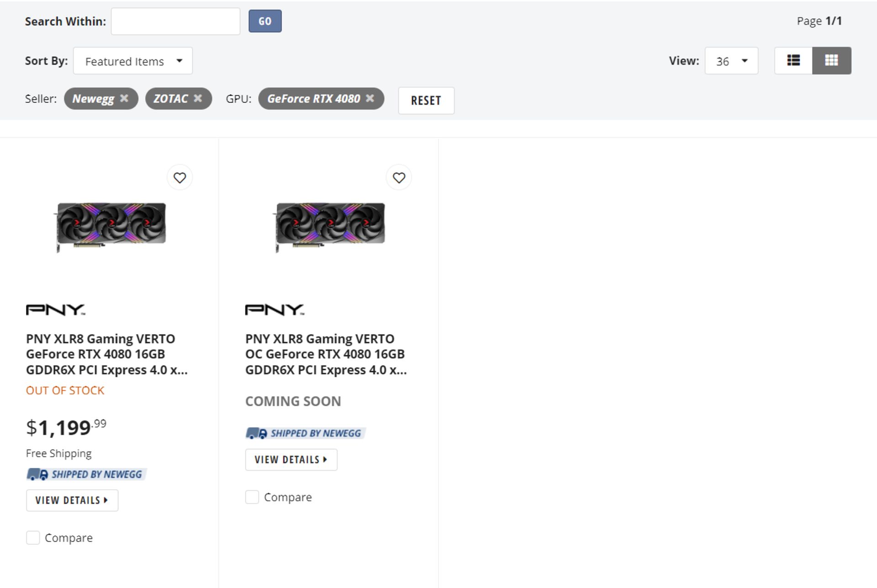877x588 pixels.
Task: Remove the Newegg seller filter
Action: tap(124, 98)
